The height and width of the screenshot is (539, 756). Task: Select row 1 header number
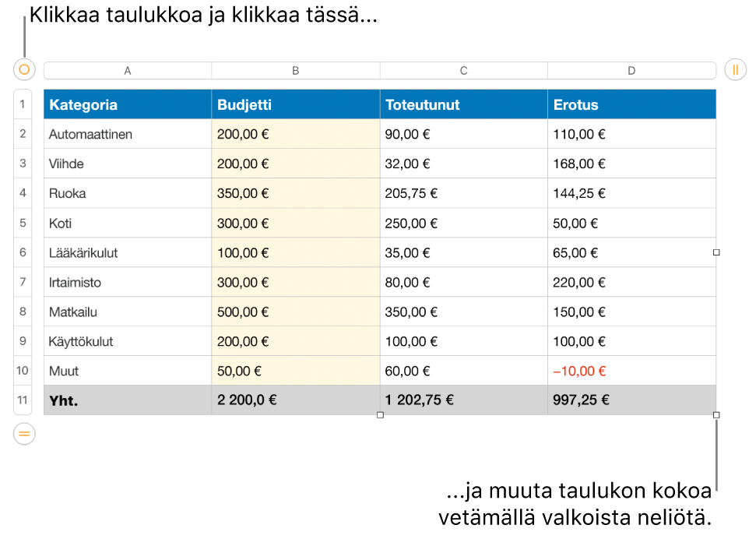click(23, 104)
